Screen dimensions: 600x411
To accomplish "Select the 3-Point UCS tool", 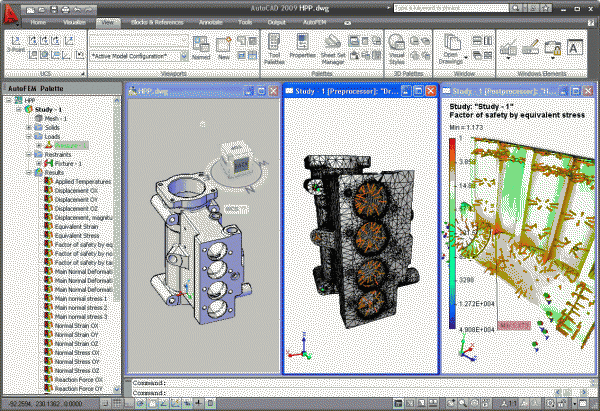I will pos(16,44).
